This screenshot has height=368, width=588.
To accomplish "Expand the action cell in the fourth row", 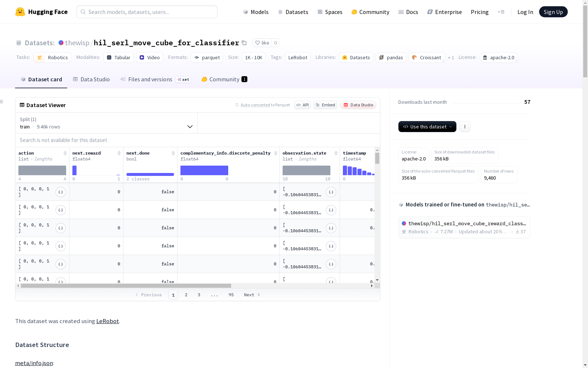I will tap(61, 246).
